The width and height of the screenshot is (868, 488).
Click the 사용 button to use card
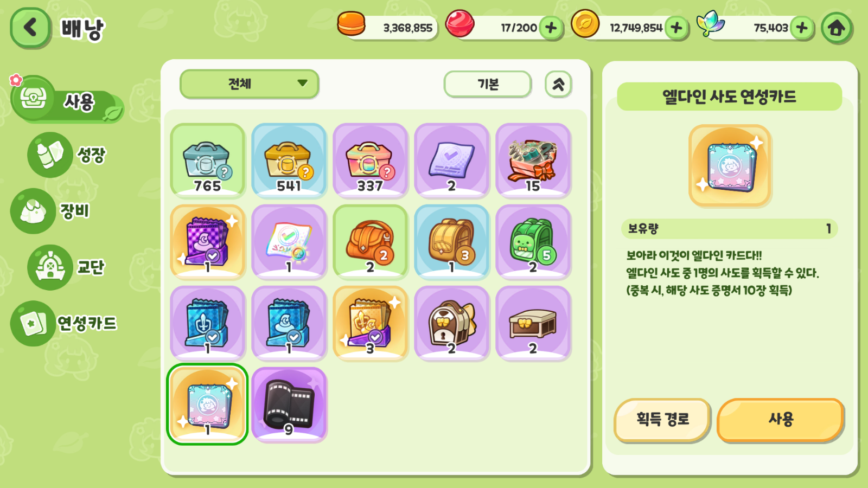780,419
